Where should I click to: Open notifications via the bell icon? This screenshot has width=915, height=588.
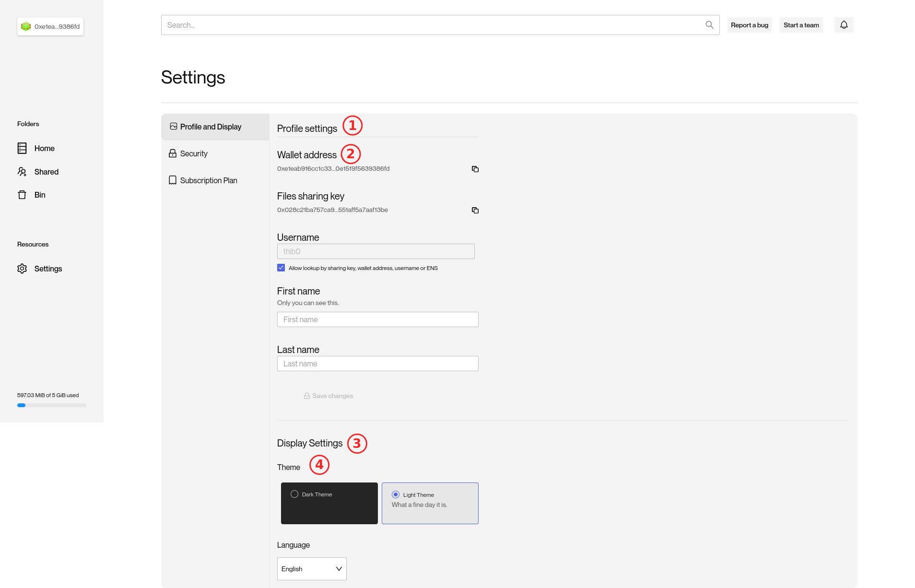pyautogui.click(x=844, y=24)
